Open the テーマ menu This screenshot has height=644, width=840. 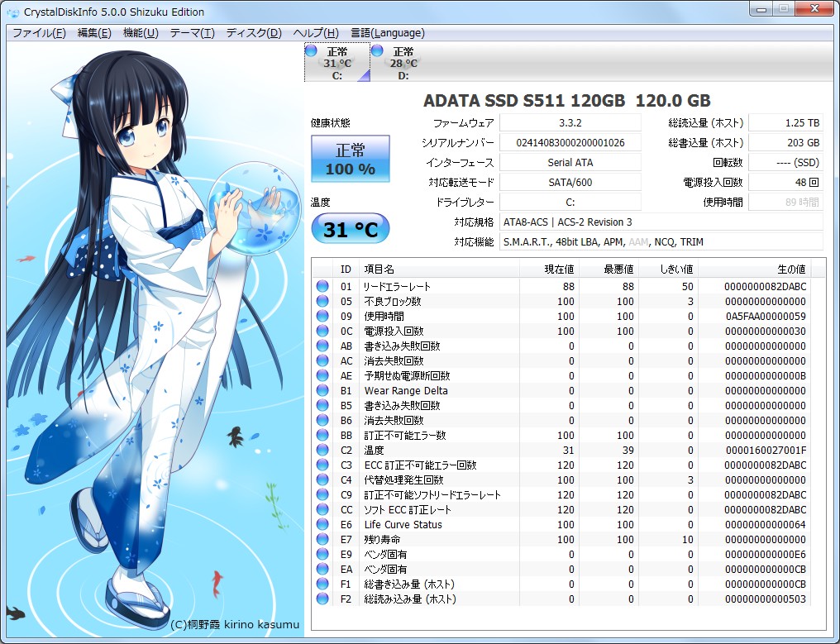point(190,33)
